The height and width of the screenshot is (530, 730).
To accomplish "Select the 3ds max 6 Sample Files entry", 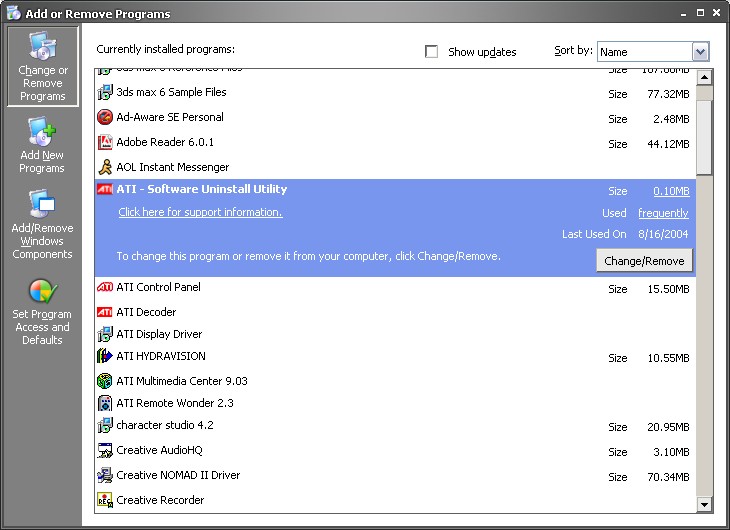I will (x=395, y=93).
